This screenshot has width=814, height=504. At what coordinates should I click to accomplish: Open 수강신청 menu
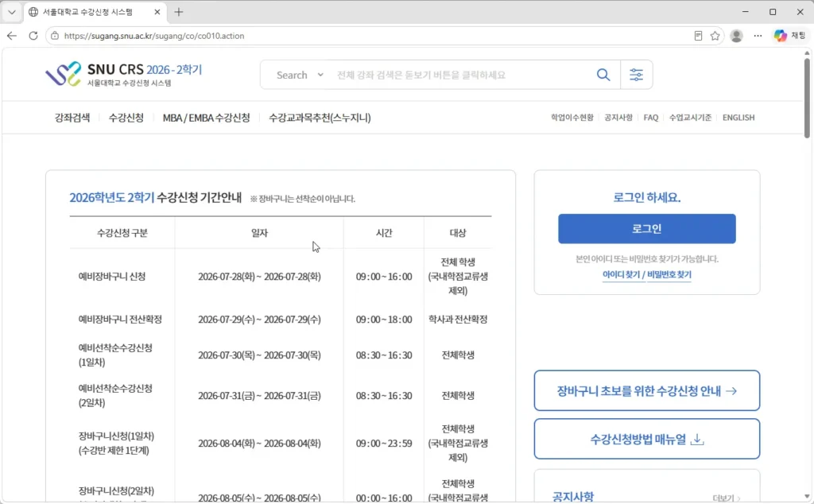pyautogui.click(x=126, y=118)
